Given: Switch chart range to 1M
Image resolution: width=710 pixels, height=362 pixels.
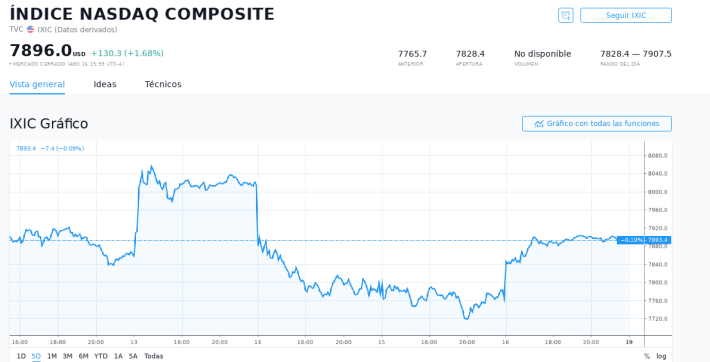Looking at the screenshot, I should (x=52, y=356).
